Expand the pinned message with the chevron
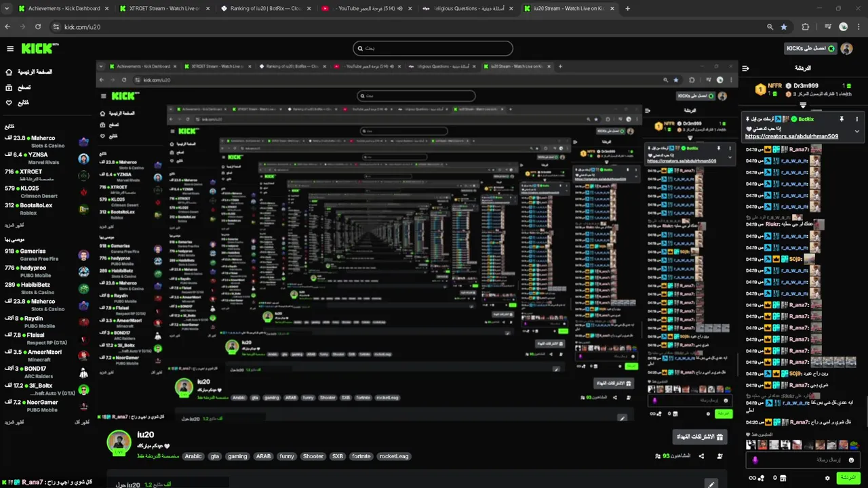 click(x=856, y=131)
